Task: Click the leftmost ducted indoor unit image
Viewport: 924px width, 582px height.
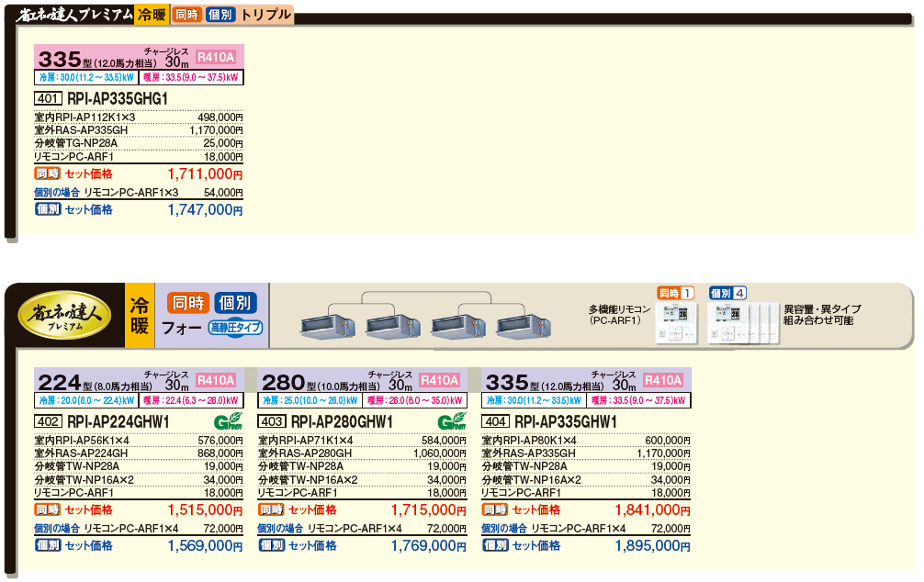Action: (x=328, y=327)
